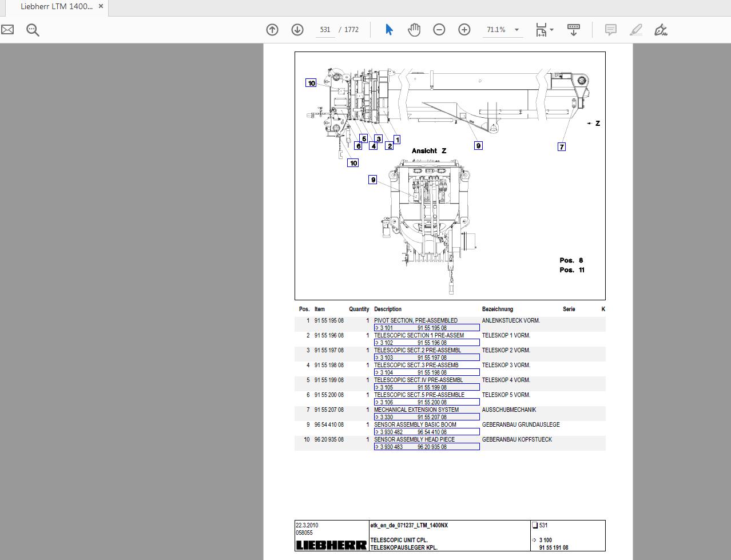Click the date 22.3.2010 in the footer
731x560 pixels.
point(307,525)
